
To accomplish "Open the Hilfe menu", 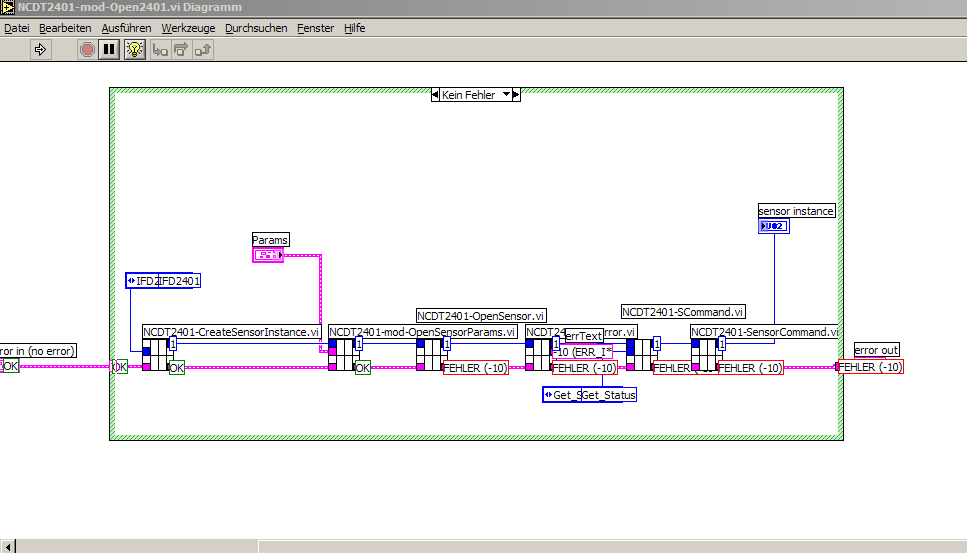I will point(355,28).
